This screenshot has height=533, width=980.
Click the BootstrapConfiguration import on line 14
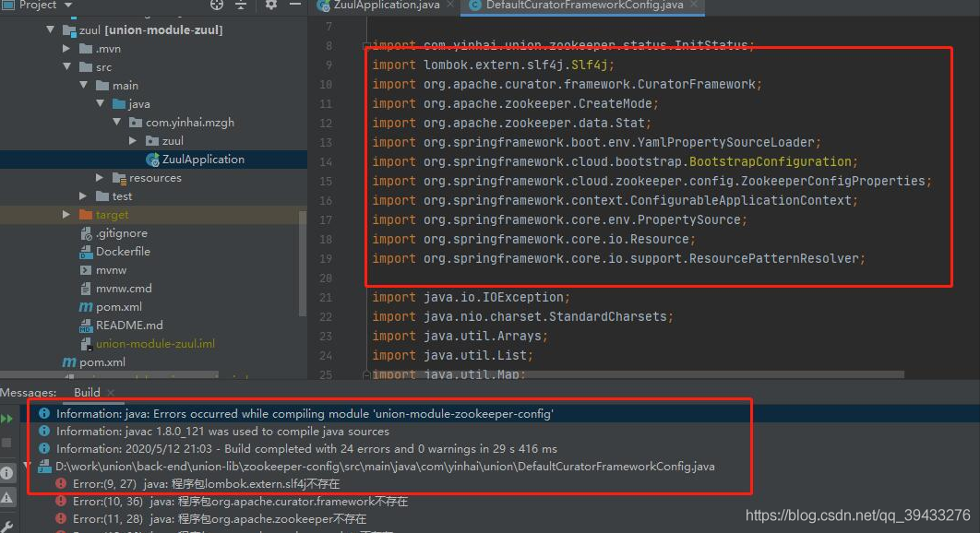tap(770, 161)
